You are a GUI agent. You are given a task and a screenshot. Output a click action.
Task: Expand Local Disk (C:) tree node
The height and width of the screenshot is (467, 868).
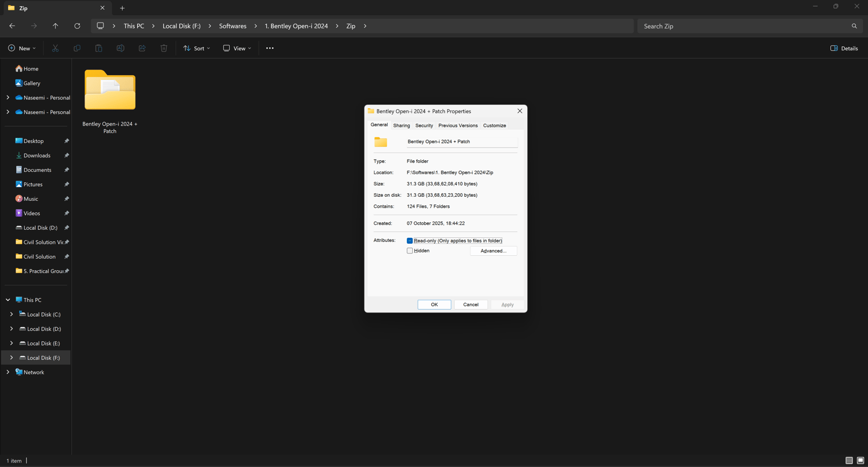coord(12,314)
